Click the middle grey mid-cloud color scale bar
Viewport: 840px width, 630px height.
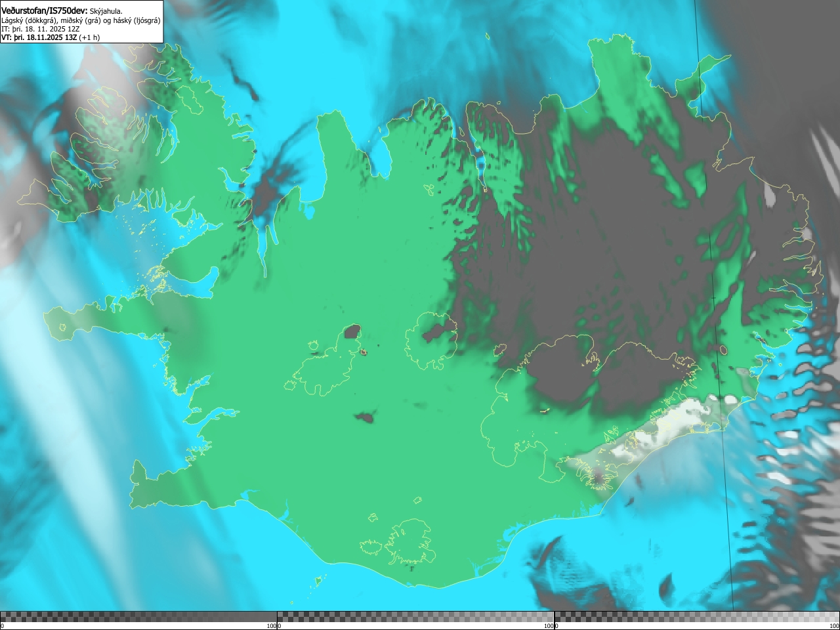coord(415,617)
